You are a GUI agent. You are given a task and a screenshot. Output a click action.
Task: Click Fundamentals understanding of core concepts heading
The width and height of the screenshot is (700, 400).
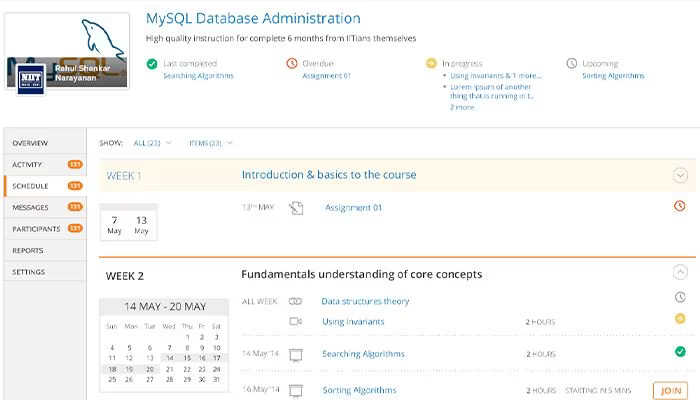point(362,274)
